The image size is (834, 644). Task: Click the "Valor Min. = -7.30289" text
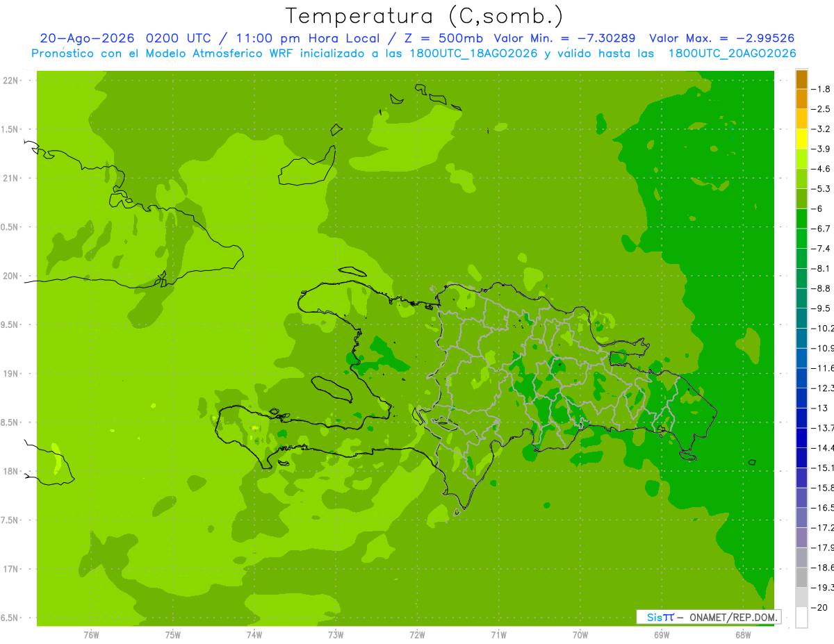(x=565, y=38)
